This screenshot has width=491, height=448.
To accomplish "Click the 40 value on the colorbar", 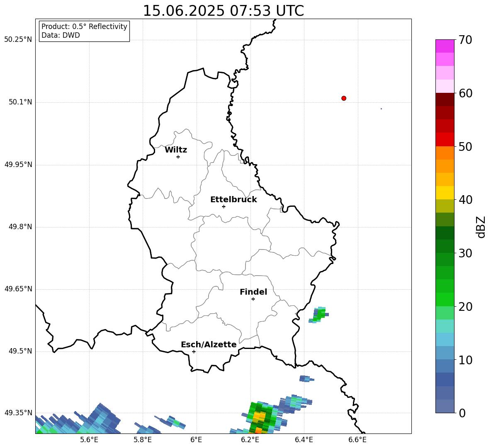I will [465, 200].
